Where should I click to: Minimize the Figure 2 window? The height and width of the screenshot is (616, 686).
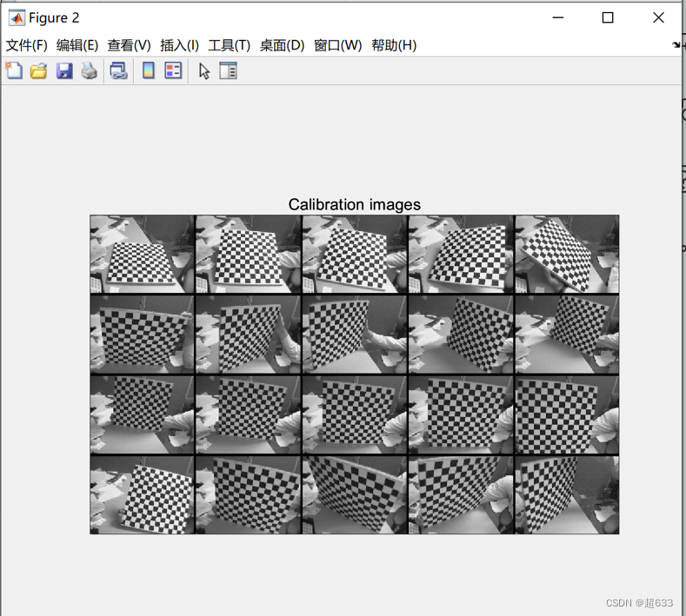pos(558,17)
